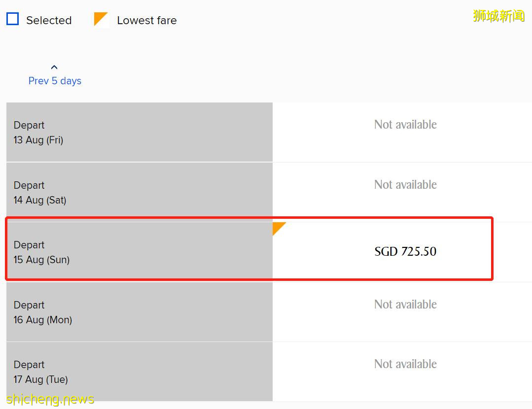
Task: Click the orange Lowest fare legend triangle
Action: click(x=100, y=19)
